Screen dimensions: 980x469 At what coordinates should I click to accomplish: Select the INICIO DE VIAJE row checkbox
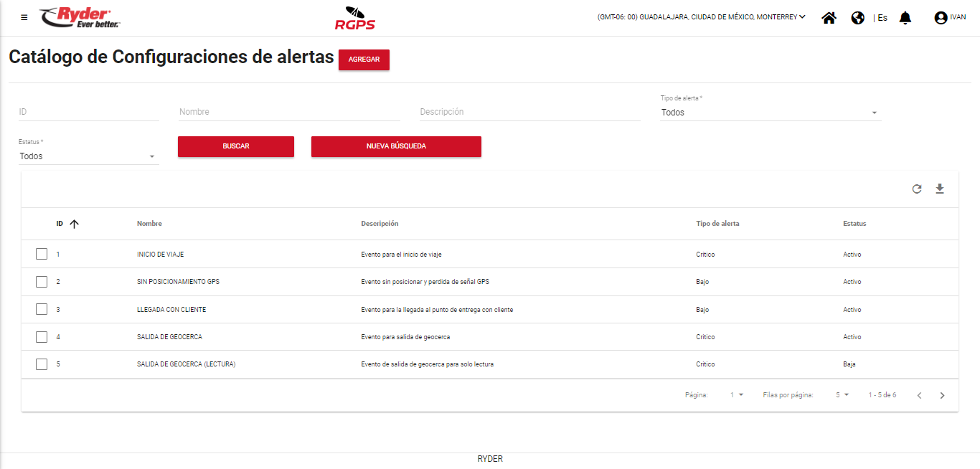tap(42, 255)
